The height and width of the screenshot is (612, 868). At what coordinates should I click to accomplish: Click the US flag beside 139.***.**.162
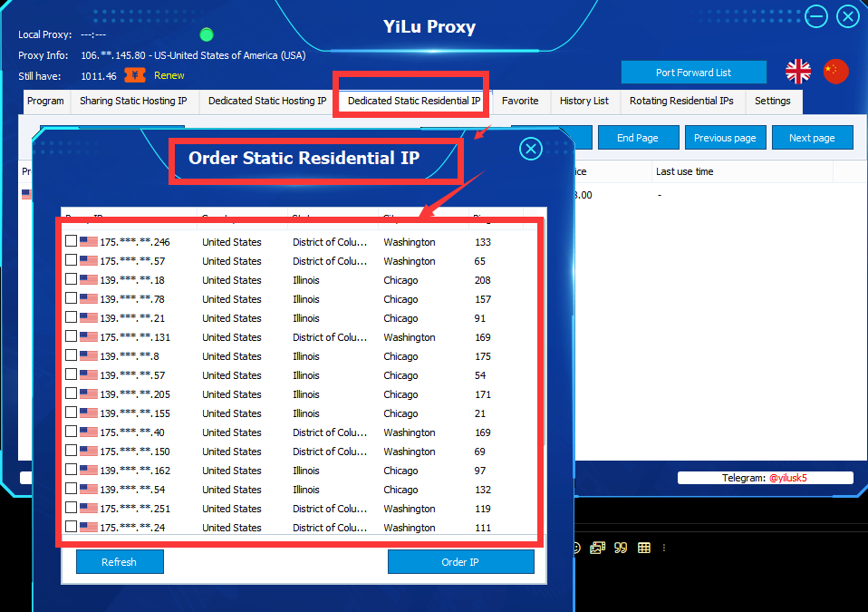[x=89, y=470]
